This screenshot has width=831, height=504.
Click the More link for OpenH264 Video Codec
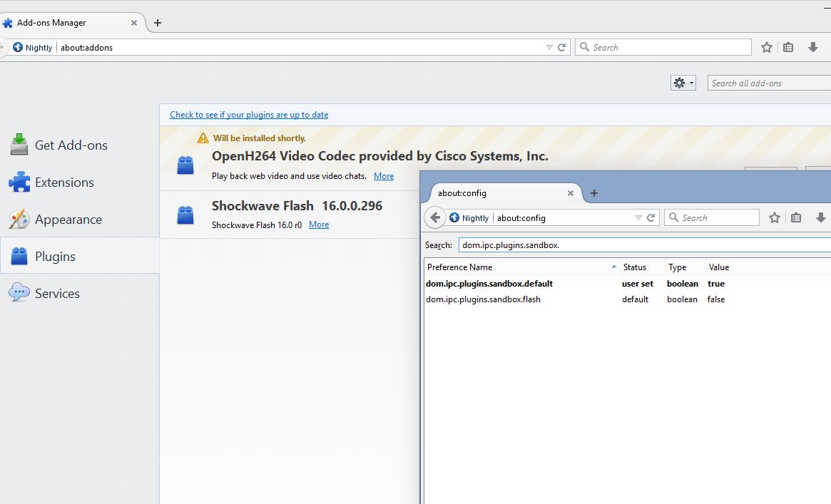[384, 176]
